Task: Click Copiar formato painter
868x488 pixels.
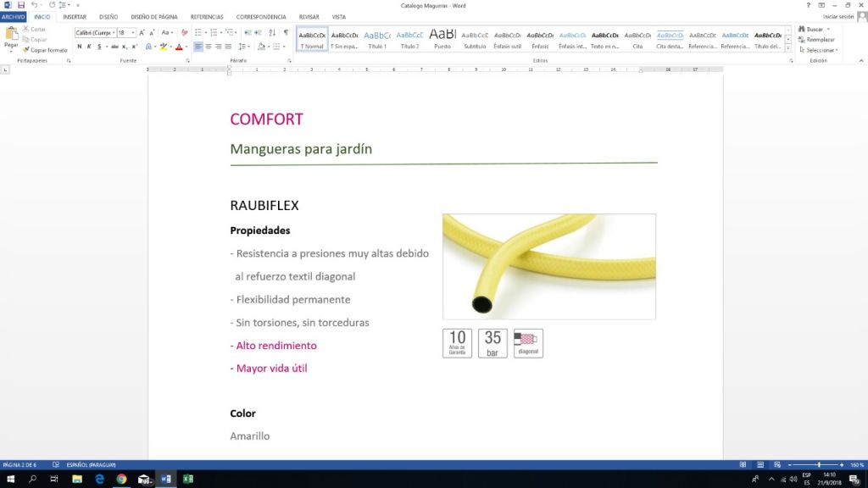Action: [x=44, y=50]
